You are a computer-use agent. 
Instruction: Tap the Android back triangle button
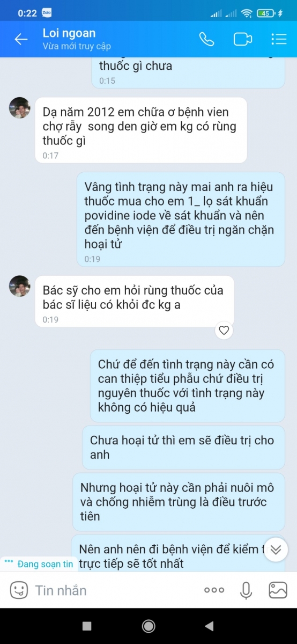tap(209, 626)
